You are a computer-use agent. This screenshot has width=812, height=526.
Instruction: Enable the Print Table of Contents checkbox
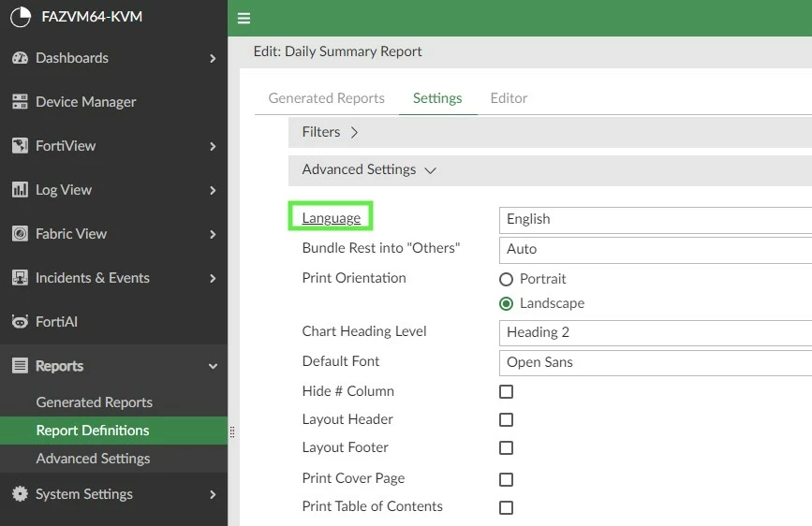pos(506,507)
